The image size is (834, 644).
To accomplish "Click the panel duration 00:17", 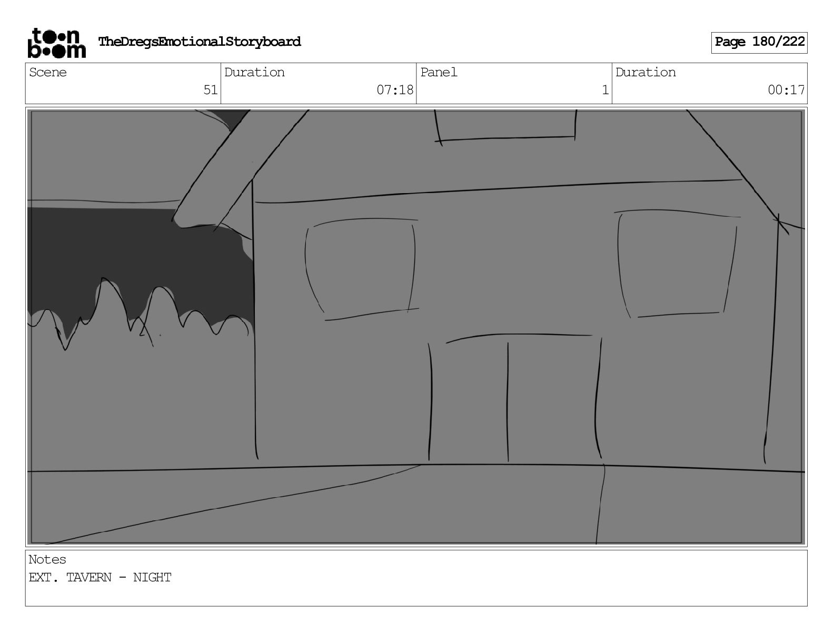I will pyautogui.click(x=786, y=90).
